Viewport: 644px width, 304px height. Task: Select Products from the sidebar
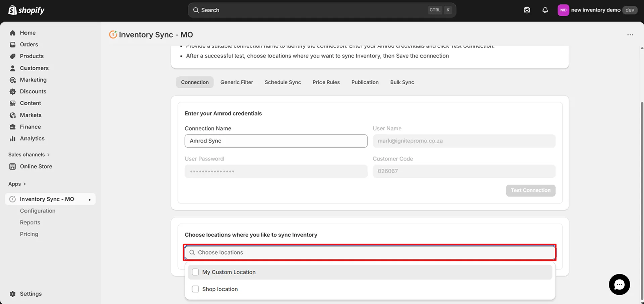pyautogui.click(x=32, y=56)
